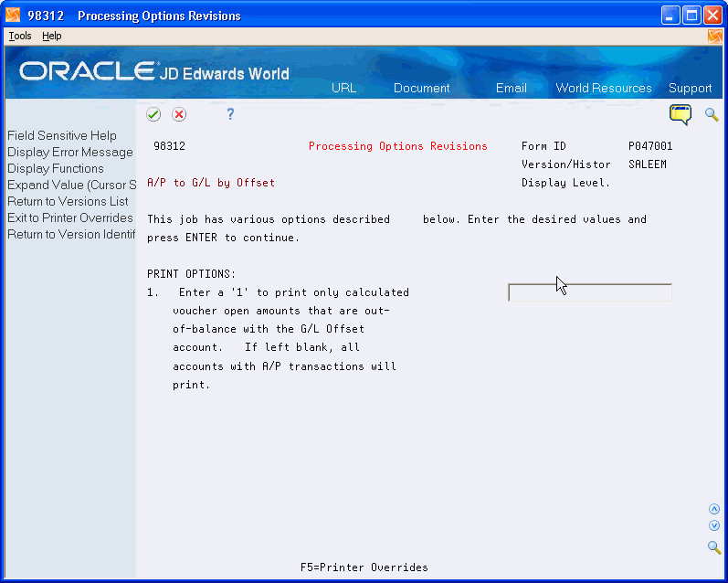
Task: Open the World Resources tab
Action: coord(604,89)
